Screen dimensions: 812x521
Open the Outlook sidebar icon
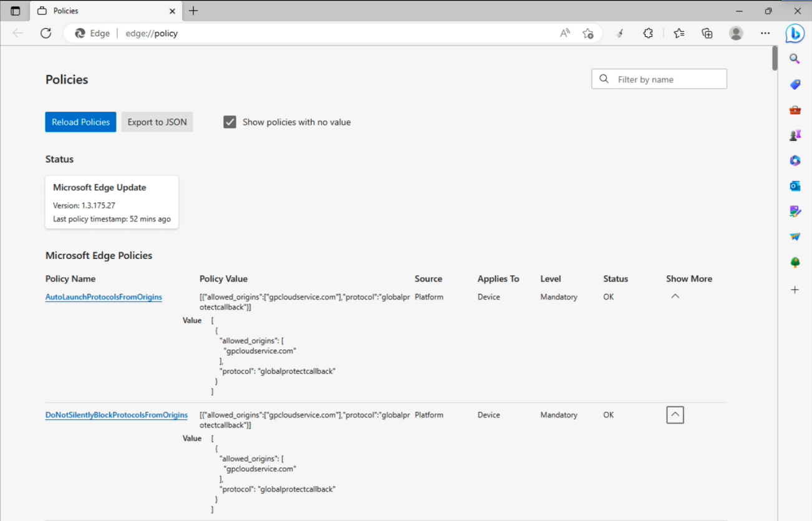click(795, 186)
